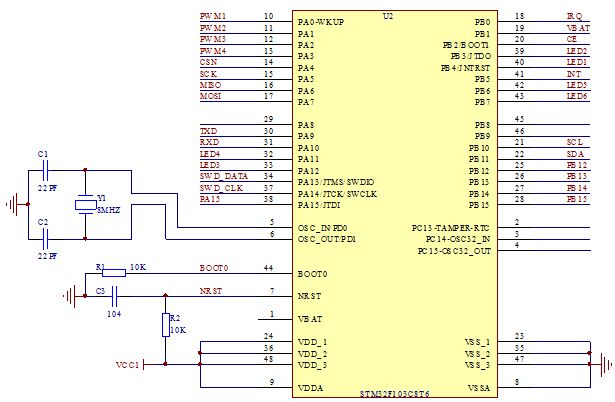Click the SCK net label
Viewport: 615px width, 402px height.
click(x=208, y=74)
